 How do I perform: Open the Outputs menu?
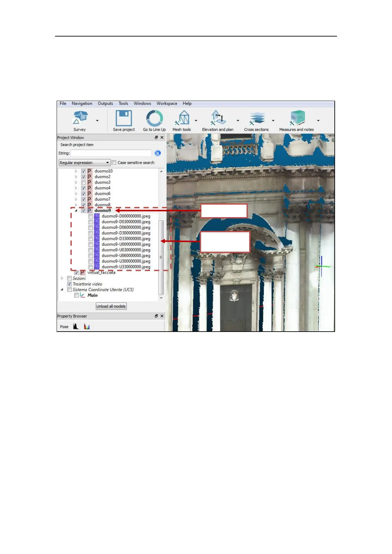pyautogui.click(x=105, y=103)
